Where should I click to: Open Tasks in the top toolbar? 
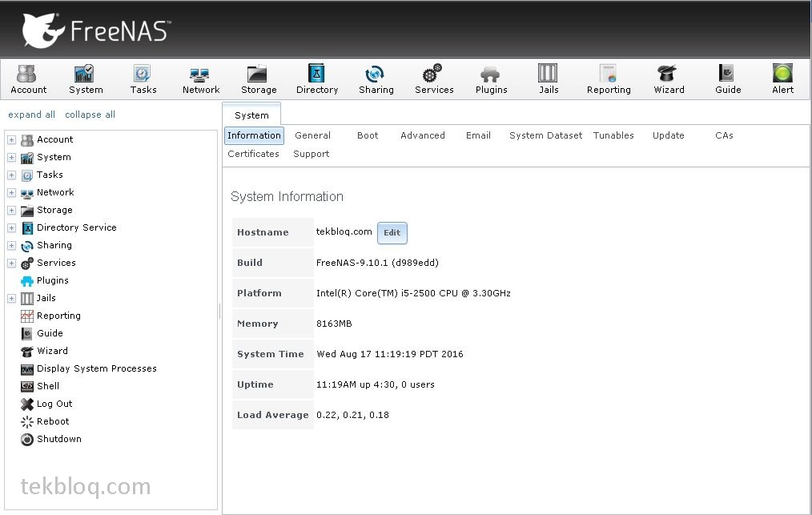point(143,79)
